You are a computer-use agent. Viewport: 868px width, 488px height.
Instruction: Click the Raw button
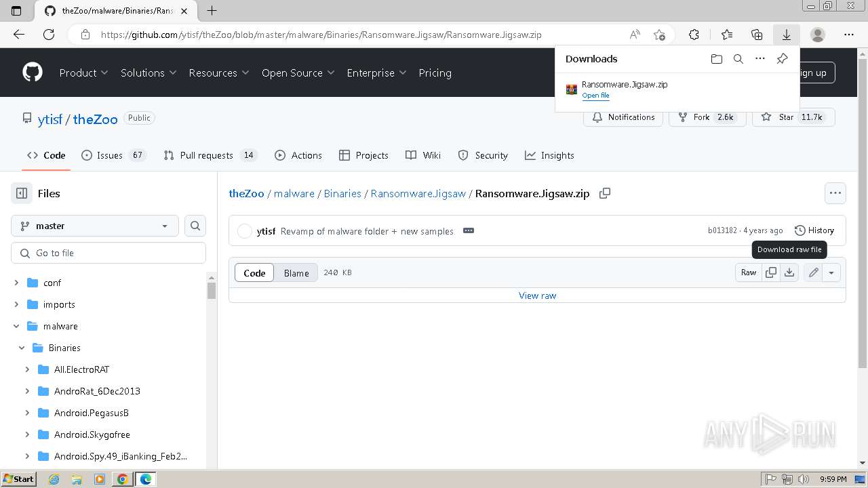(x=749, y=272)
